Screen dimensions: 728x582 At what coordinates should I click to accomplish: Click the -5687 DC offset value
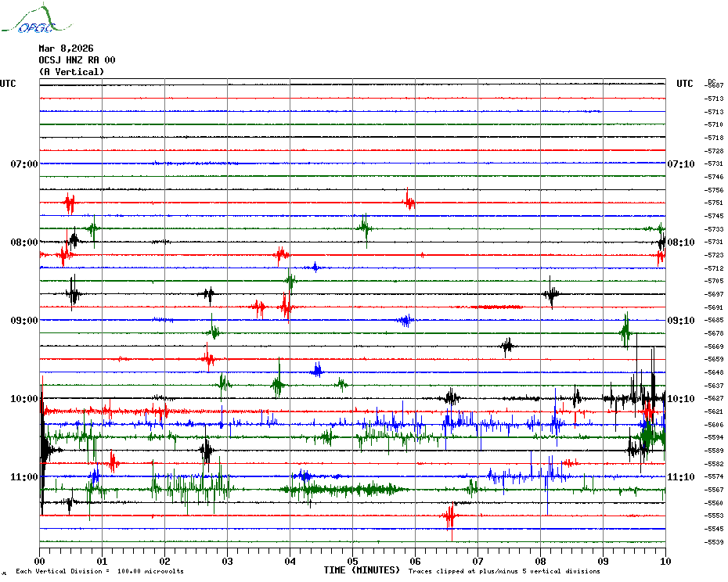(714, 85)
